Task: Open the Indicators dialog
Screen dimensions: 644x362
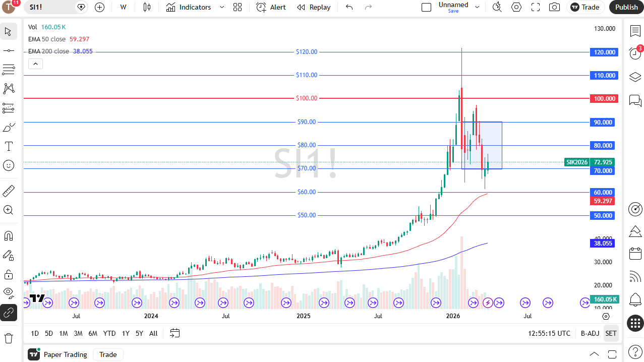Action: [x=189, y=7]
